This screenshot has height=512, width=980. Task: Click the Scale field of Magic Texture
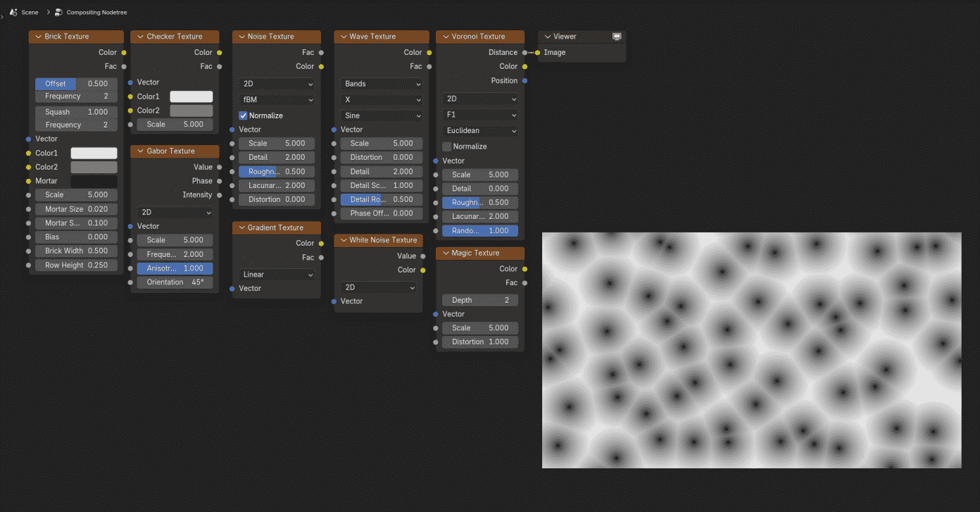coord(479,327)
